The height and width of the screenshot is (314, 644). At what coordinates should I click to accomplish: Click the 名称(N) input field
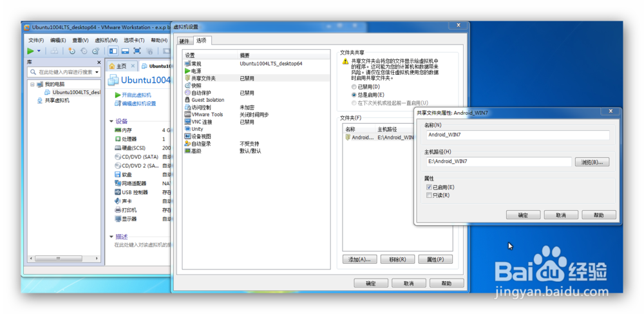pos(518,135)
